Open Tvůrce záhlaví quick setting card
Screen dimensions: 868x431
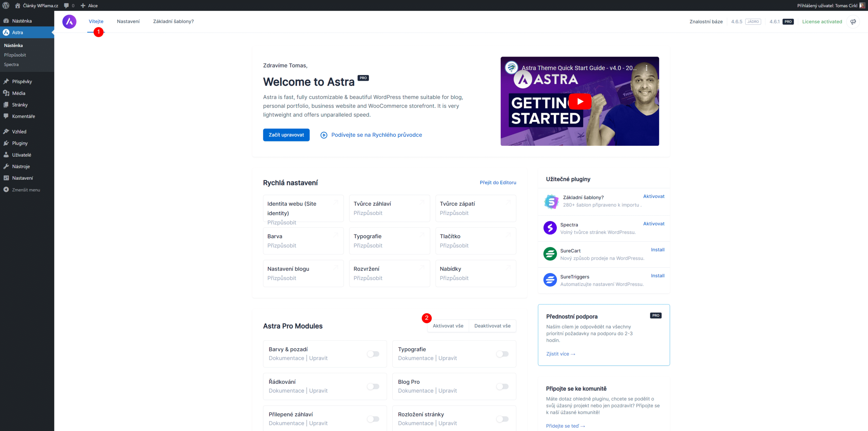pos(389,208)
